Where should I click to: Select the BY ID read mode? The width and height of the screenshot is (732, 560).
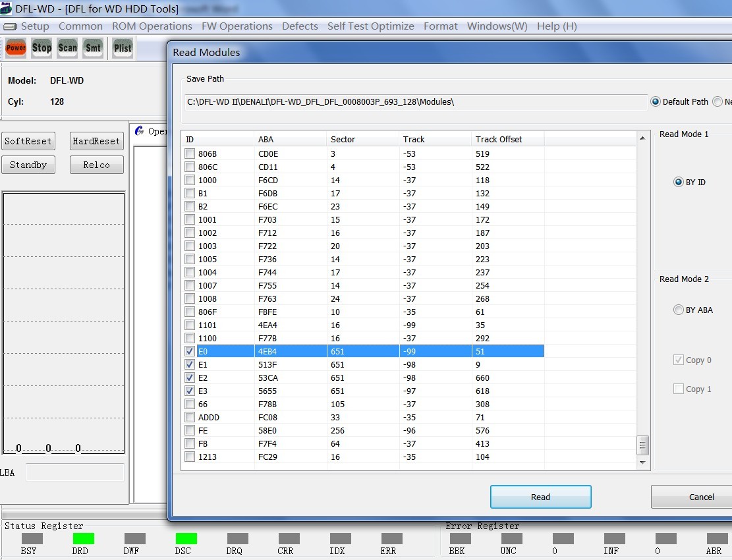point(679,182)
